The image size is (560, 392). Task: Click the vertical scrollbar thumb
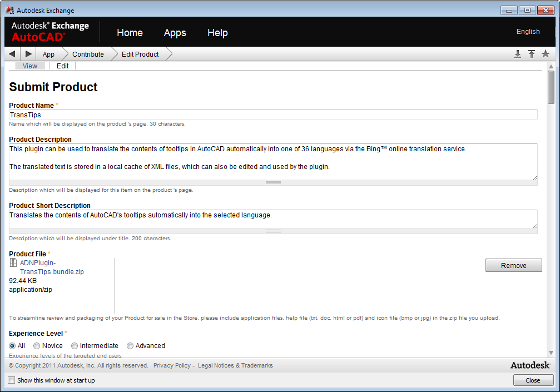551,87
